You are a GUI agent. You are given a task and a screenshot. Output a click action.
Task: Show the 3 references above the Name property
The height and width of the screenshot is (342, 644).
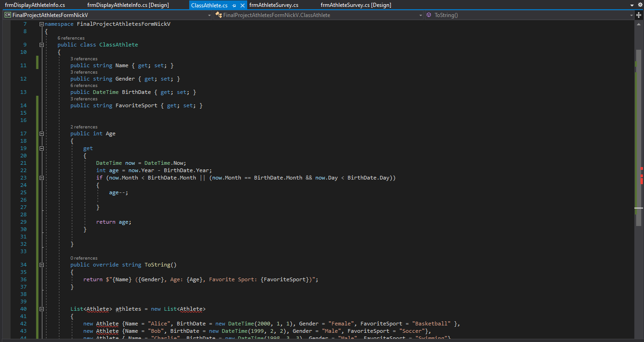click(x=84, y=59)
